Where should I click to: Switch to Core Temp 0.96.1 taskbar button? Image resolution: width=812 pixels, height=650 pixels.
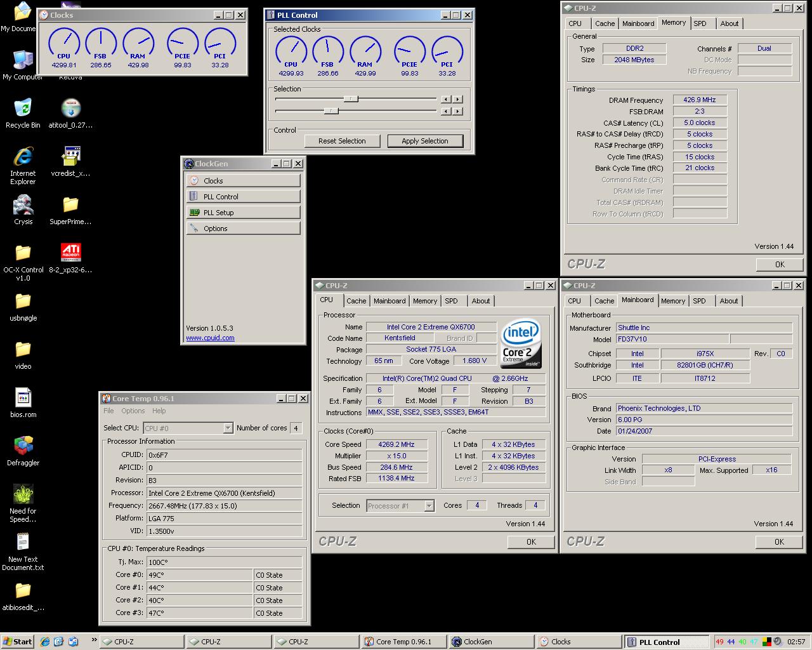point(404,642)
